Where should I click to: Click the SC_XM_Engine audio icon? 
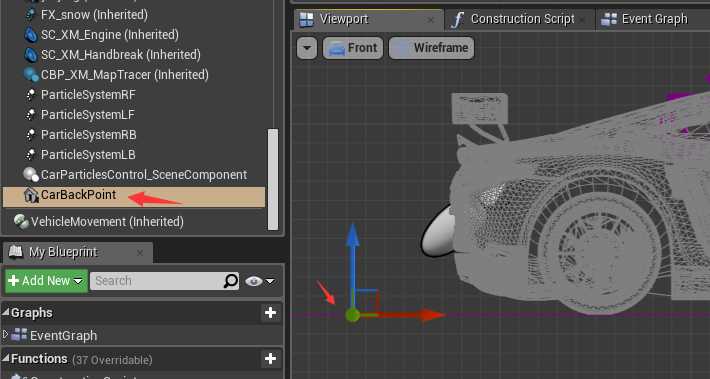point(30,35)
